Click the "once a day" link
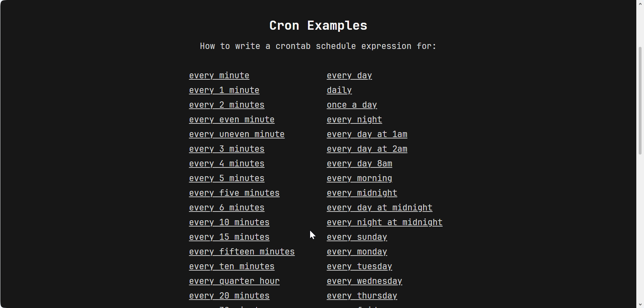 (352, 105)
